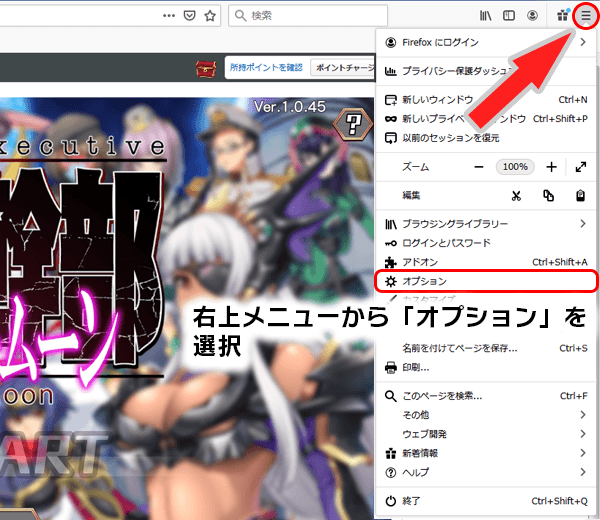This screenshot has height=520, width=600.
Task: Open page actions three-dot menu
Action: tap(169, 16)
